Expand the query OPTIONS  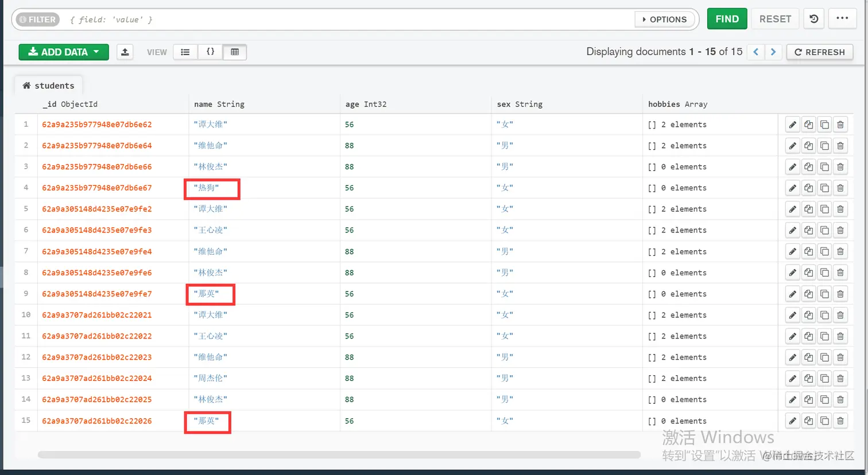click(664, 20)
